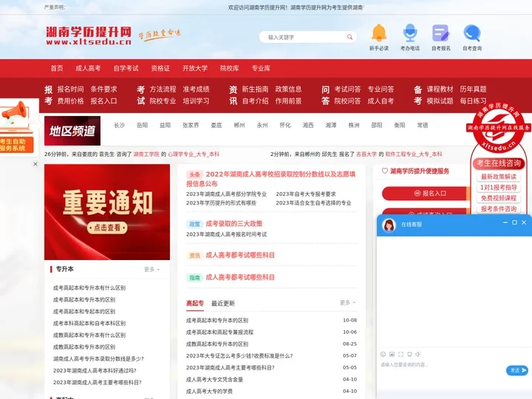Minimize the 在线客服 chat window
Screen dimensions: 532x399
(x=505, y=222)
